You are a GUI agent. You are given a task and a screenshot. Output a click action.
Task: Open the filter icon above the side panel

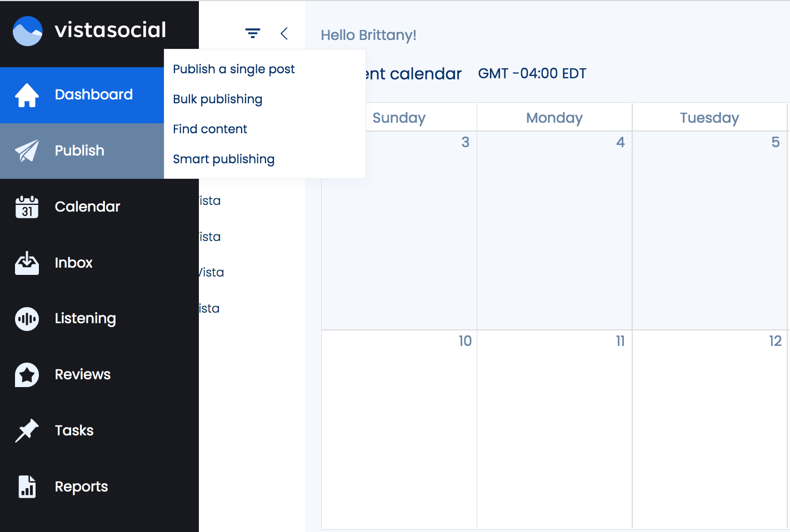(x=253, y=33)
